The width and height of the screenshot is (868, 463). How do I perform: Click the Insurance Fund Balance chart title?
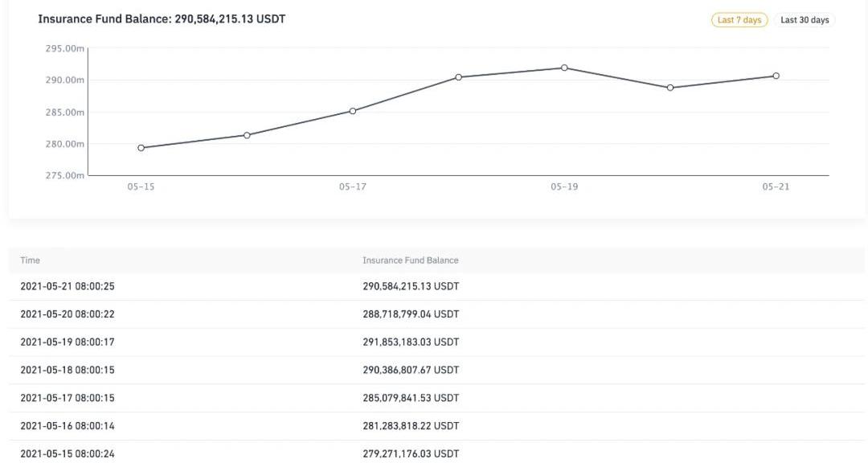[162, 19]
